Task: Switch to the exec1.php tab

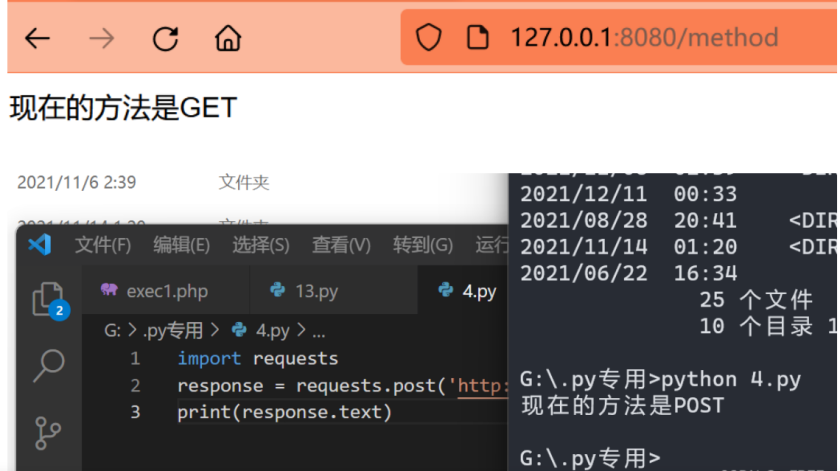Action: point(155,291)
